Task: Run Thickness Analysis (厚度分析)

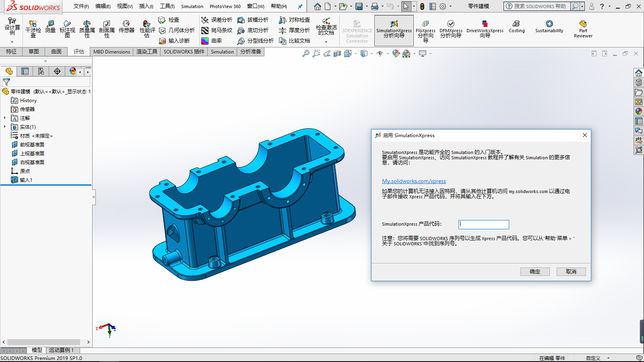Action: coord(294,30)
